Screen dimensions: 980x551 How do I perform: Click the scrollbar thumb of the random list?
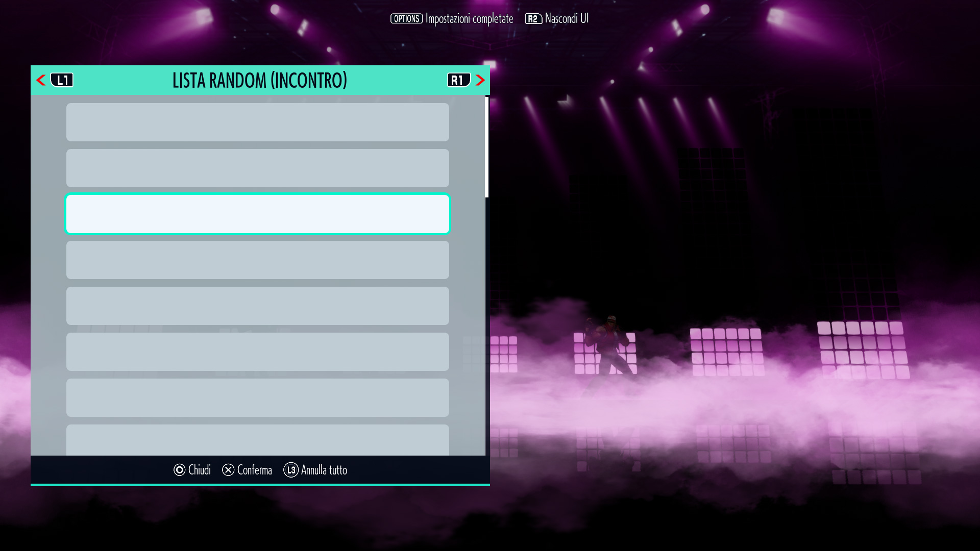coord(487,147)
